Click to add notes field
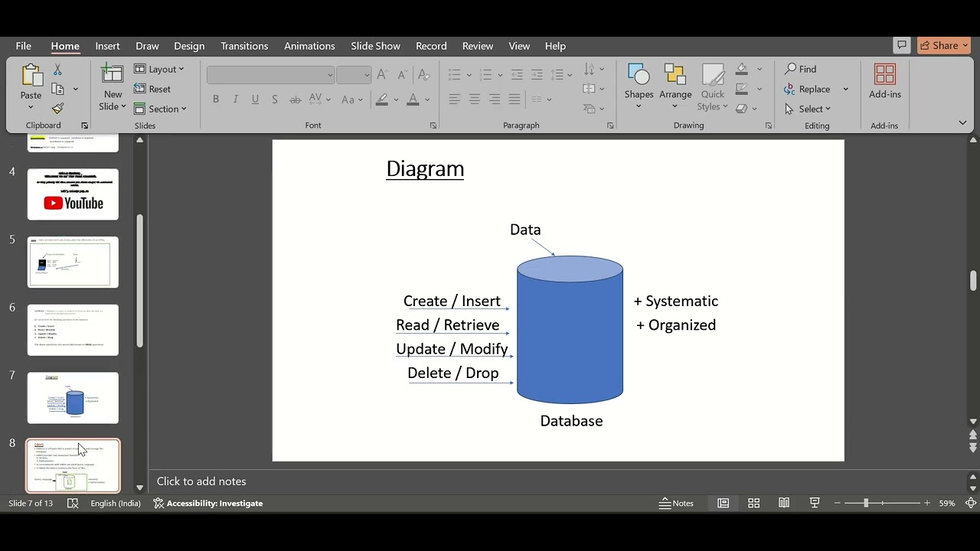Screen dimensions: 980x551 click(x=201, y=481)
